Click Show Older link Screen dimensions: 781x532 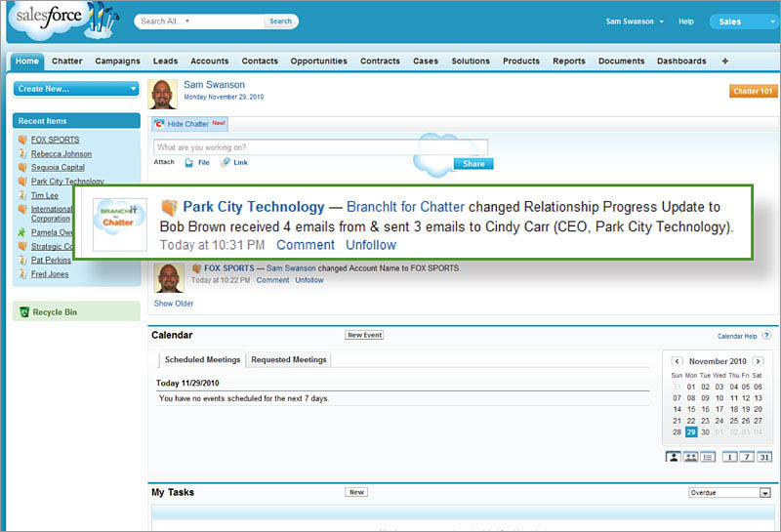(174, 304)
